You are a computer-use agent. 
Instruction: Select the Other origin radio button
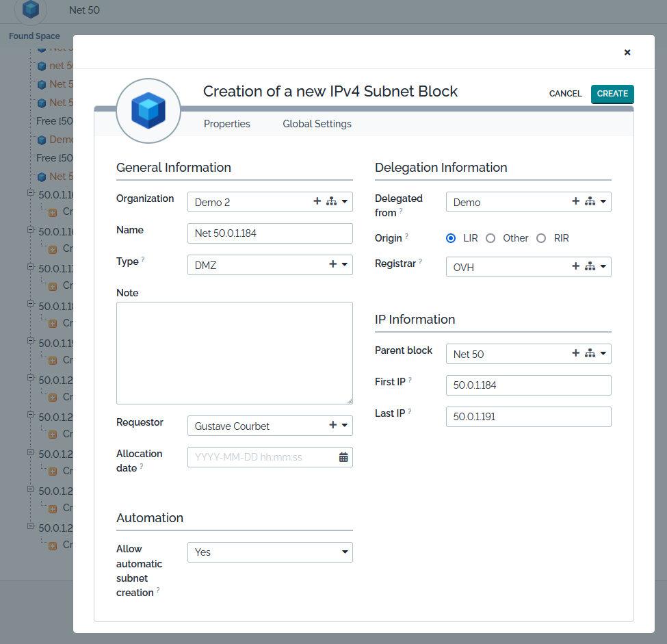click(491, 238)
